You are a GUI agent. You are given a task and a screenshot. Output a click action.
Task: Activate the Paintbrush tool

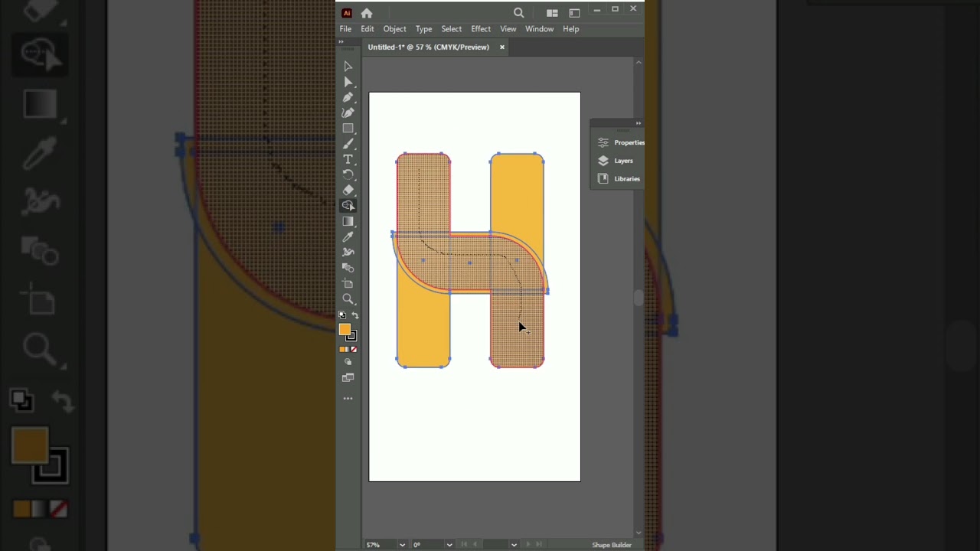pos(348,144)
